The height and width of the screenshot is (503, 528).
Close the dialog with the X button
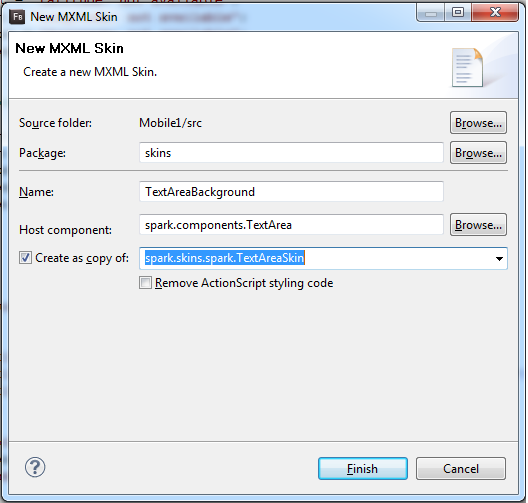pos(495,13)
